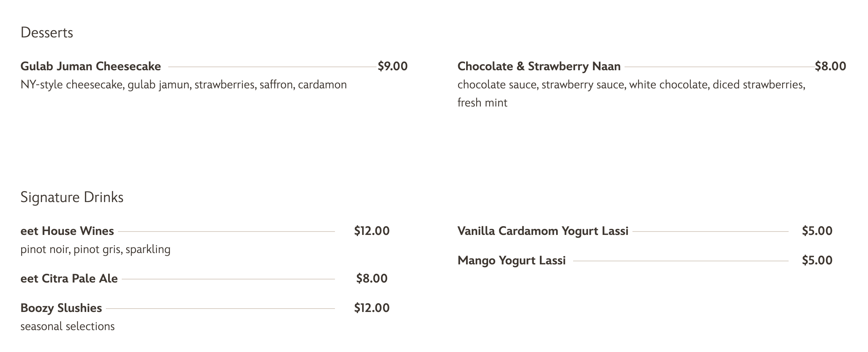Choose the eet Citra Pale Ale item

[x=69, y=279]
